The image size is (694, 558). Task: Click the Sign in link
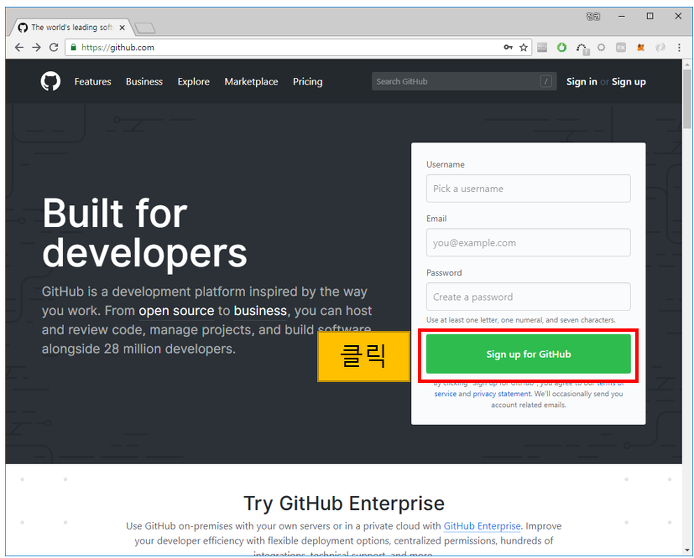coord(582,81)
